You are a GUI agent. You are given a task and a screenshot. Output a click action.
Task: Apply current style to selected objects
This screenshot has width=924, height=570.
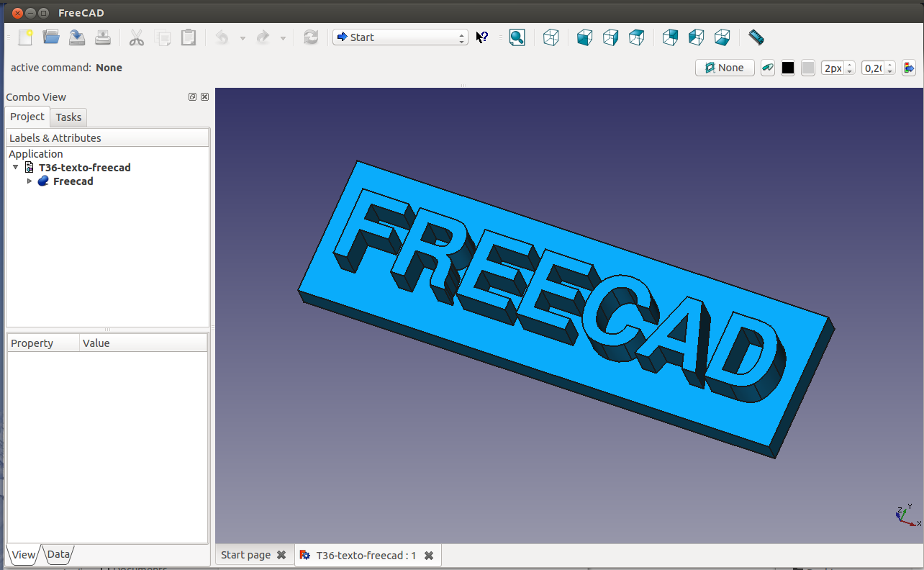pos(909,68)
